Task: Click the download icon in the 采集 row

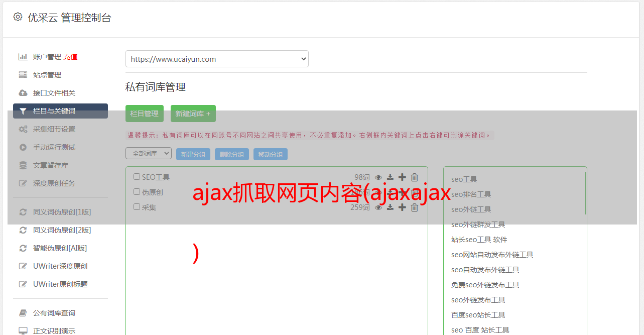Action: coord(390,207)
